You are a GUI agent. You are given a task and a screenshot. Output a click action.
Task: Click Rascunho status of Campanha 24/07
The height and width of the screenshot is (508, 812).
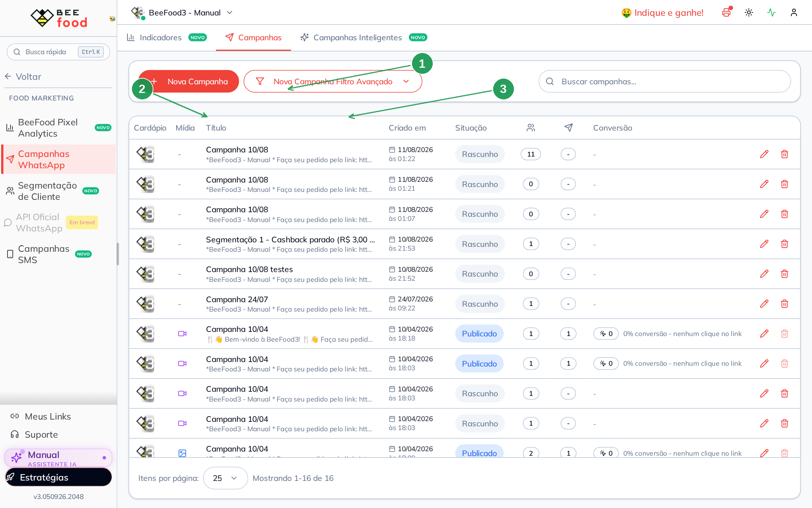click(480, 304)
